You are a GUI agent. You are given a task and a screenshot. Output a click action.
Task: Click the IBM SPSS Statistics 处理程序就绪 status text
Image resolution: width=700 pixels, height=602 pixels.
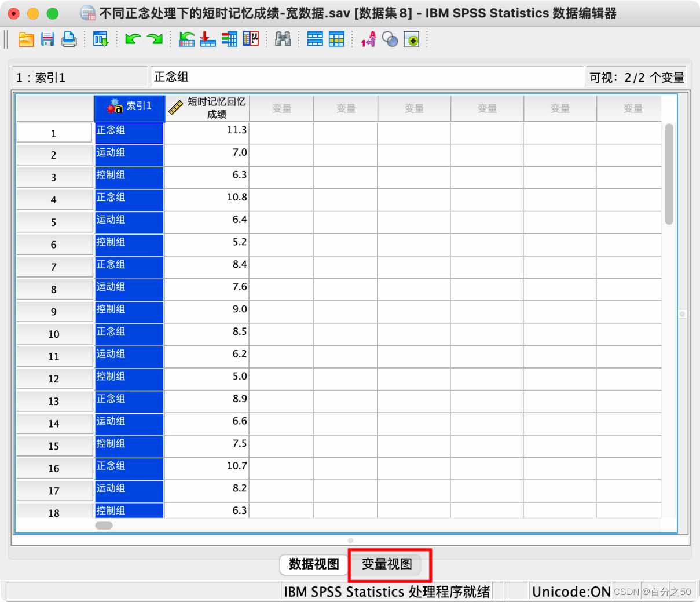pos(387,592)
